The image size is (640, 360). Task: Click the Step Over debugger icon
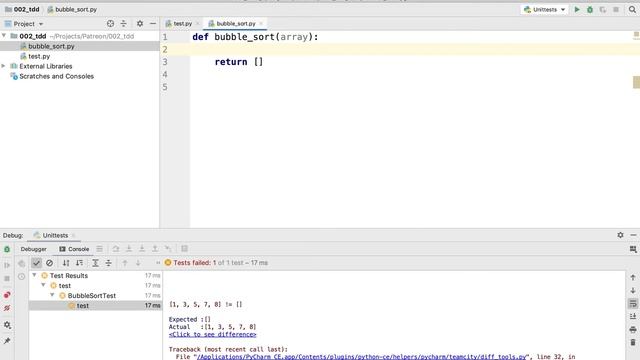pyautogui.click(x=116, y=249)
